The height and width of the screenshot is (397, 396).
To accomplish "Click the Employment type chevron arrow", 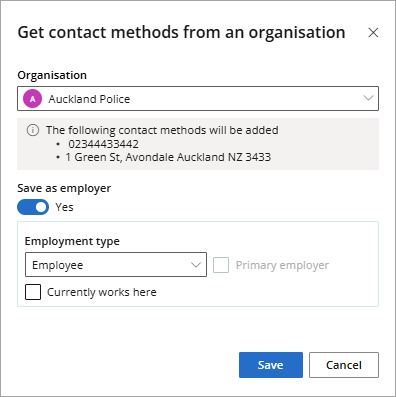I will click(x=196, y=265).
